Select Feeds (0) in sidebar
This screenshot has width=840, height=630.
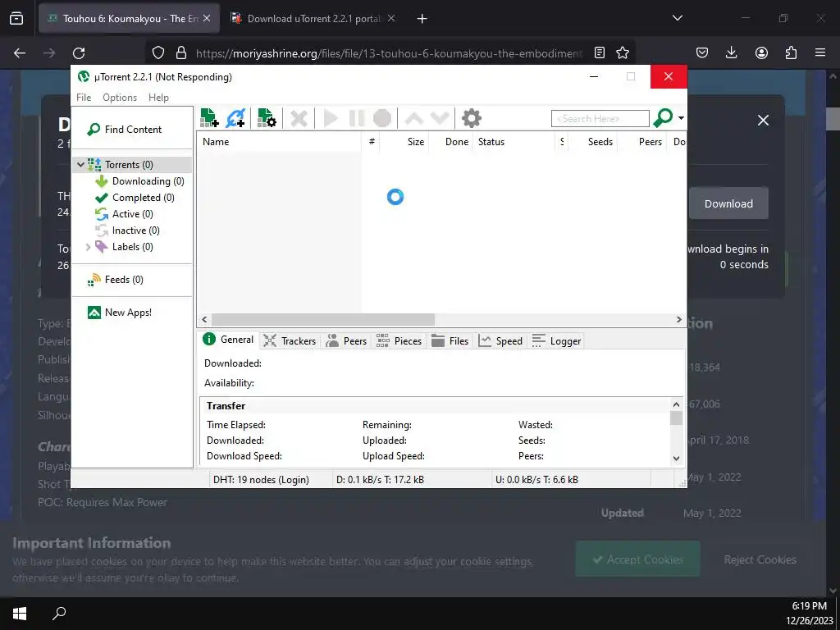tap(116, 280)
